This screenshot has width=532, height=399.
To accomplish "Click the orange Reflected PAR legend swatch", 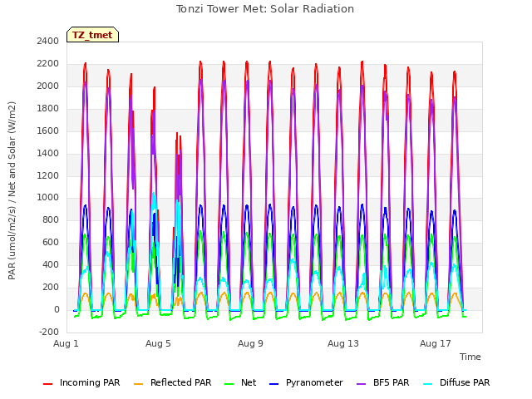I will (x=139, y=384).
